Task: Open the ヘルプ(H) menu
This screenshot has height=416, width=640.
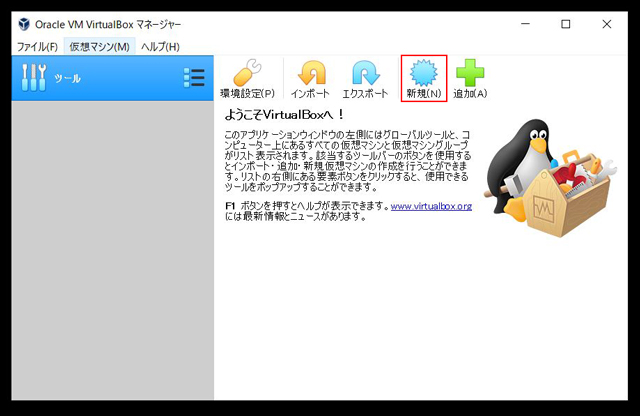Action: click(x=160, y=47)
